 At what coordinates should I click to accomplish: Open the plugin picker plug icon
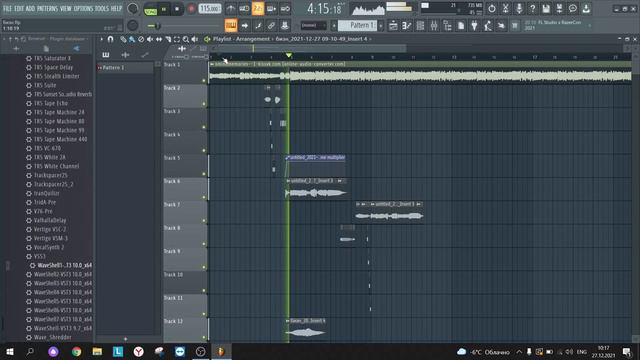coord(474,26)
